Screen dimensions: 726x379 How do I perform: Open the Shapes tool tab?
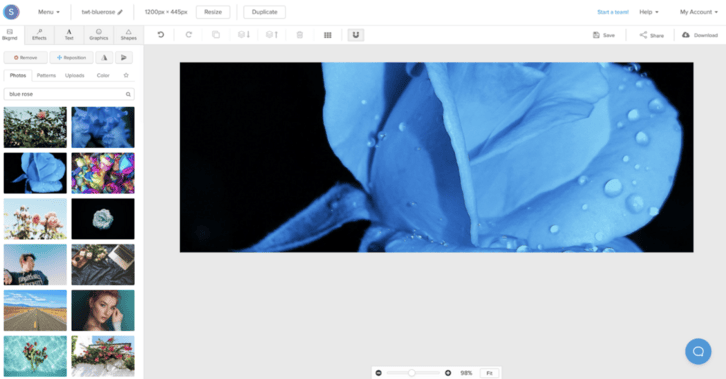tap(128, 35)
